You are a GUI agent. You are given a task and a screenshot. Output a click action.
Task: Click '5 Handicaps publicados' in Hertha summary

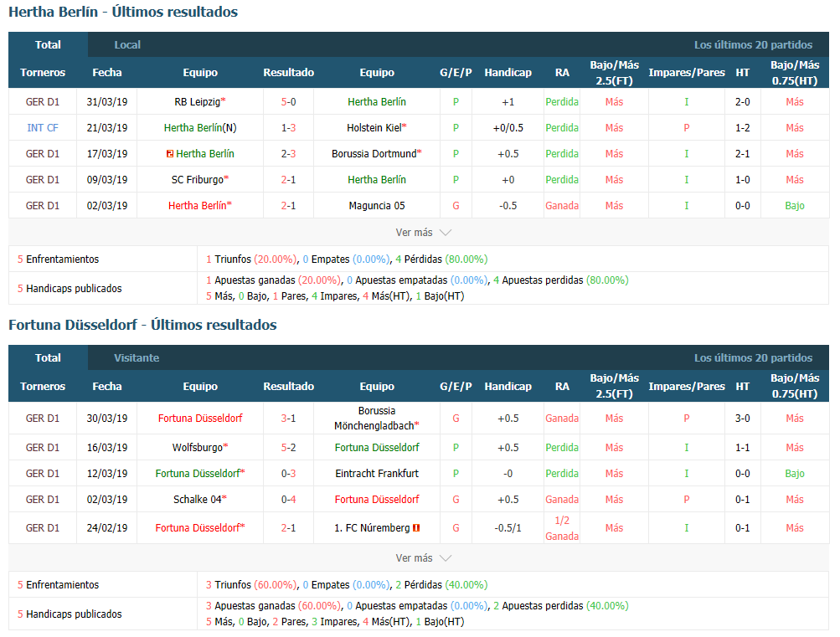click(70, 289)
